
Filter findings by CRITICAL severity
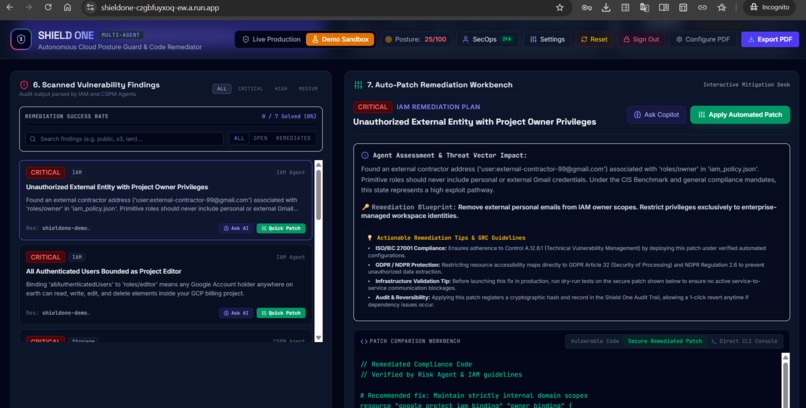click(x=250, y=89)
